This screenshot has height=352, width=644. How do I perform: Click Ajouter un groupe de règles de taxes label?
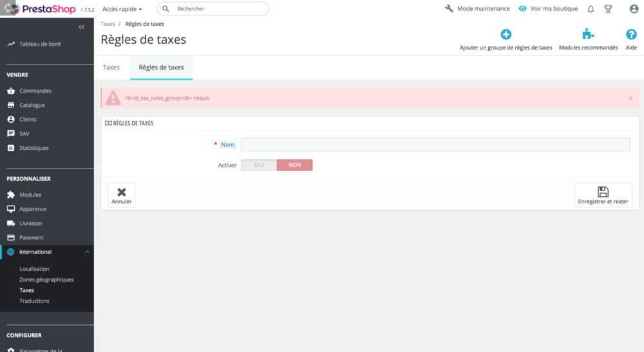[x=506, y=48]
